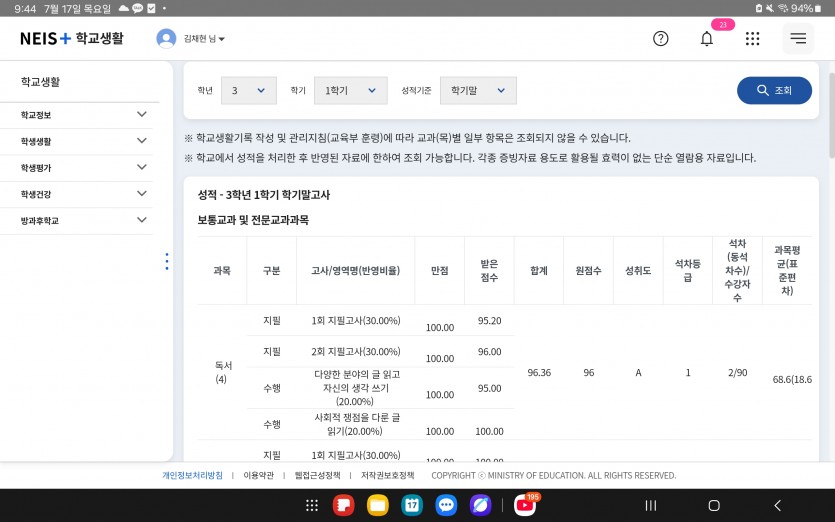Click the 구분 column header

pos(271,271)
